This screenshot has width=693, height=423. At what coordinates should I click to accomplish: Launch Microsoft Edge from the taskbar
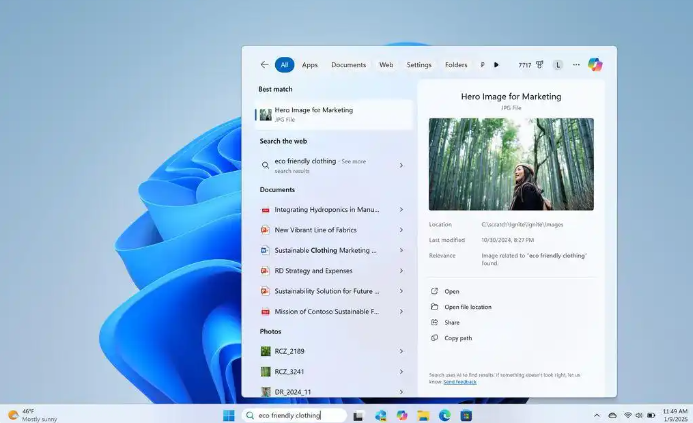tap(445, 415)
